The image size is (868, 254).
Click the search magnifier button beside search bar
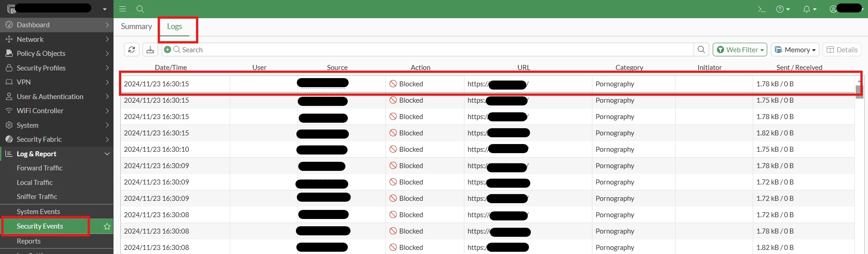pos(701,50)
